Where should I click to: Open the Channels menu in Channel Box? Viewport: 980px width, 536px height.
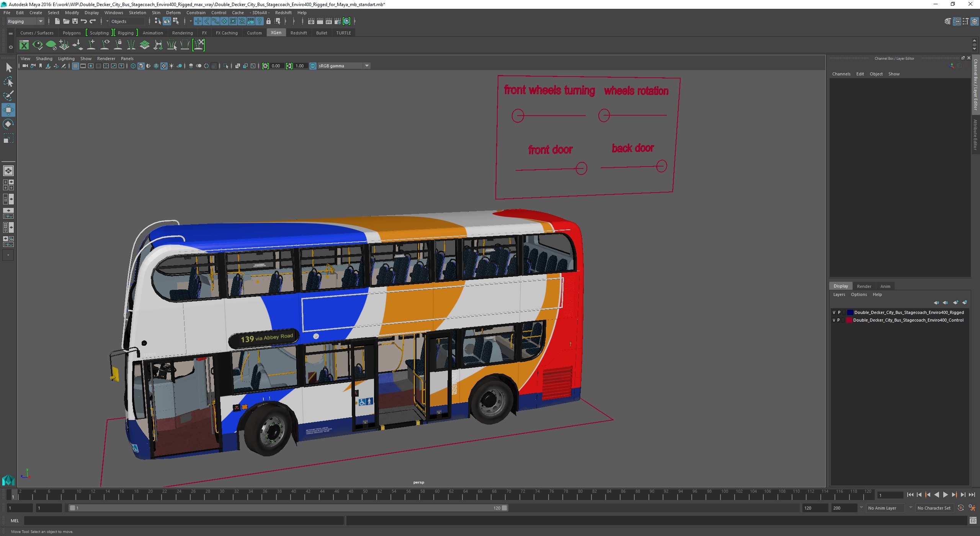841,74
